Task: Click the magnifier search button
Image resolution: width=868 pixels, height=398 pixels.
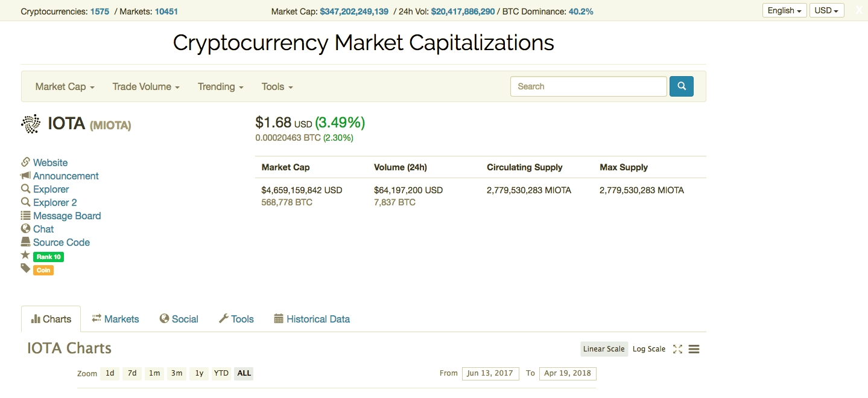Action: tap(682, 86)
